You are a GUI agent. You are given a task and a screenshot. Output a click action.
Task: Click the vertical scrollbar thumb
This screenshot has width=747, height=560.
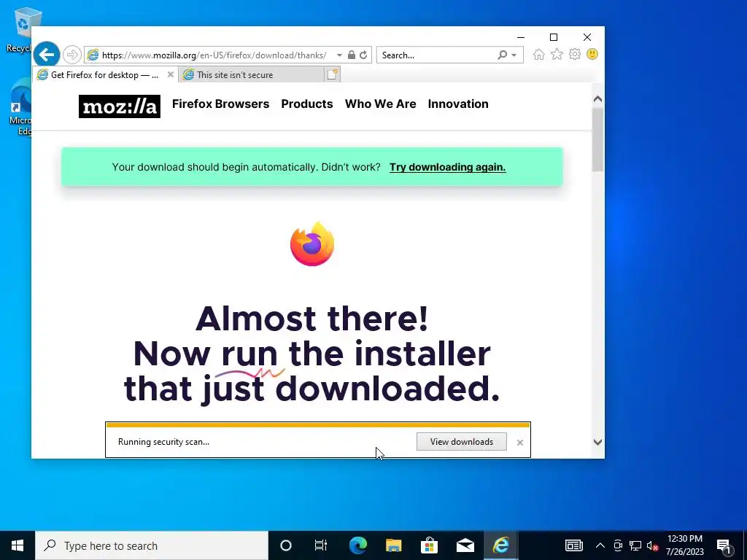point(598,139)
